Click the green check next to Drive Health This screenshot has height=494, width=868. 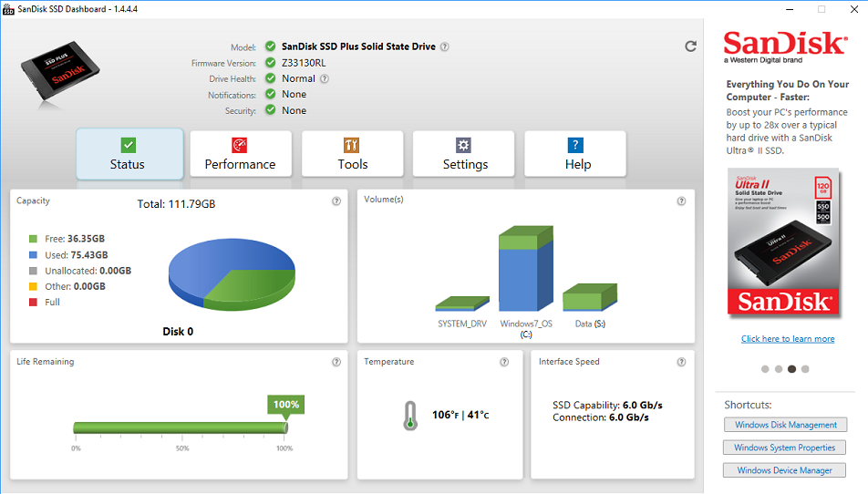270,78
